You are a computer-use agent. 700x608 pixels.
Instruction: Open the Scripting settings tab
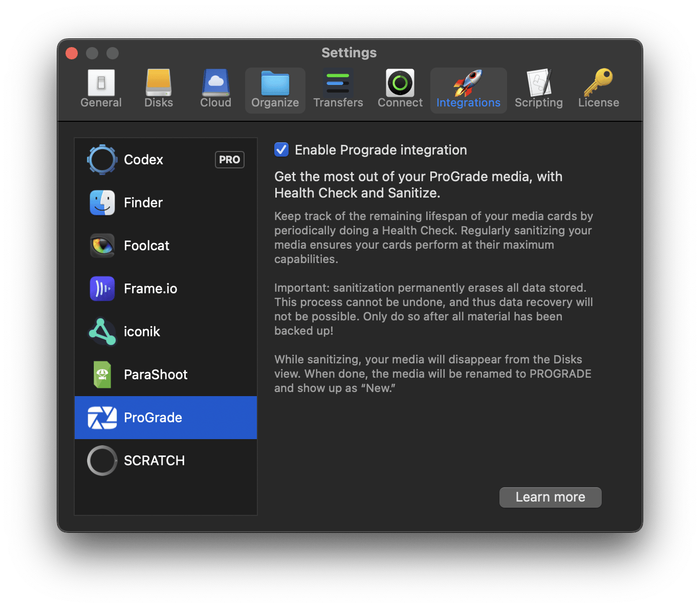point(539,89)
